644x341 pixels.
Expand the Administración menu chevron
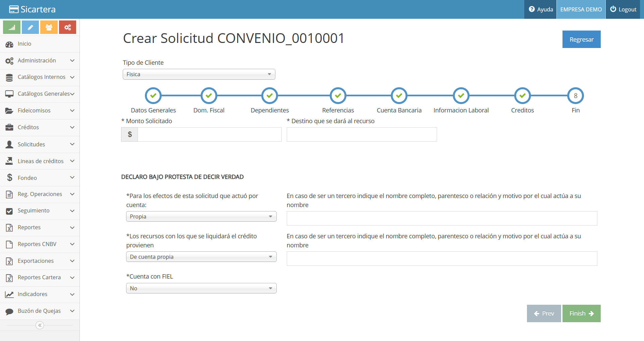point(72,60)
